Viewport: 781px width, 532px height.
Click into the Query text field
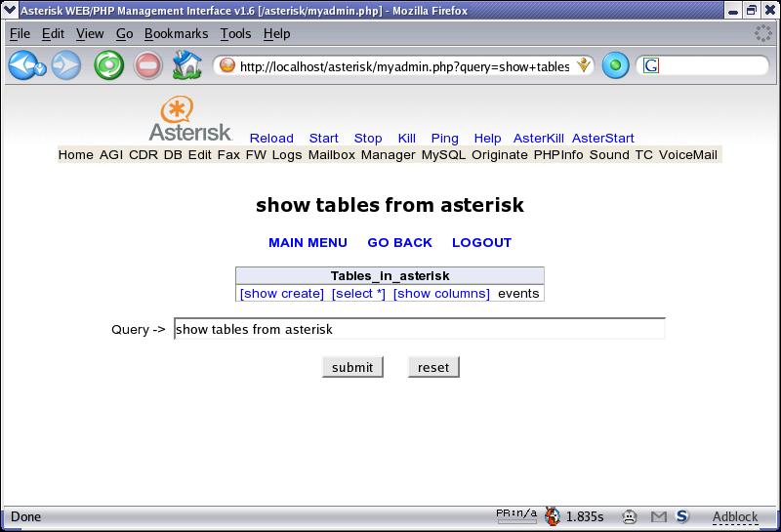tap(419, 329)
